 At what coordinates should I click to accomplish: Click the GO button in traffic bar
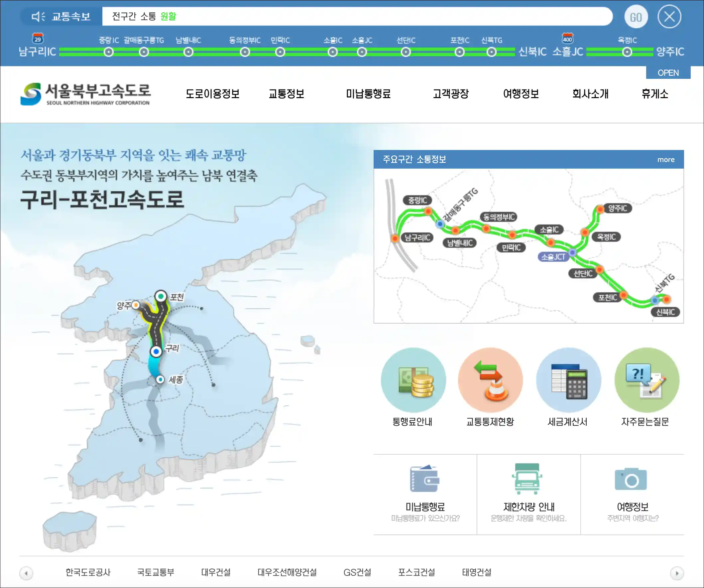point(636,17)
